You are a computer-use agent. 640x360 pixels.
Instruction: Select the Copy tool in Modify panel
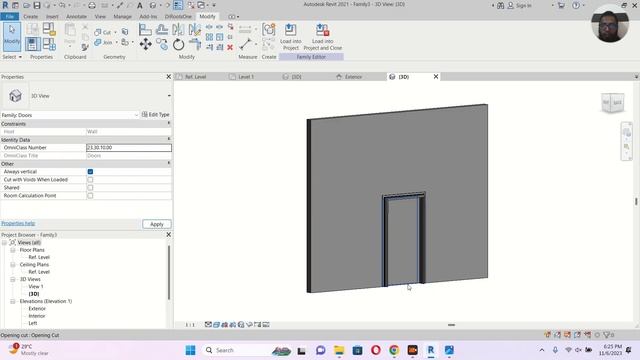(162, 44)
